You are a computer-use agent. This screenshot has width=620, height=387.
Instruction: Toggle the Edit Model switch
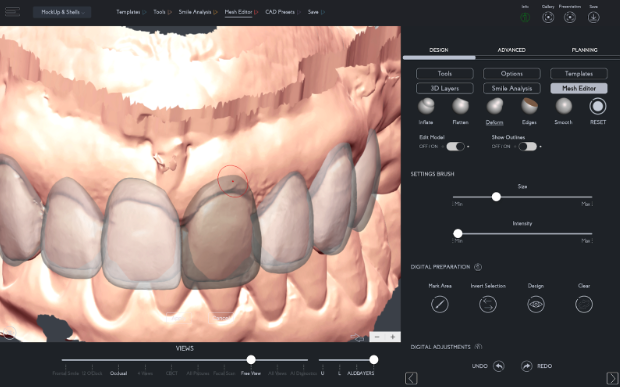(456, 147)
